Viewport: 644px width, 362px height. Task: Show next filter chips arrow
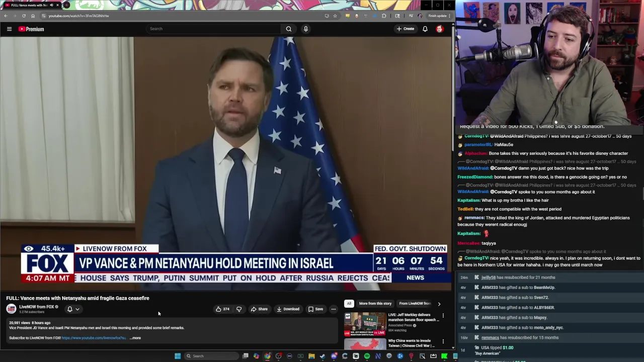pos(439,304)
